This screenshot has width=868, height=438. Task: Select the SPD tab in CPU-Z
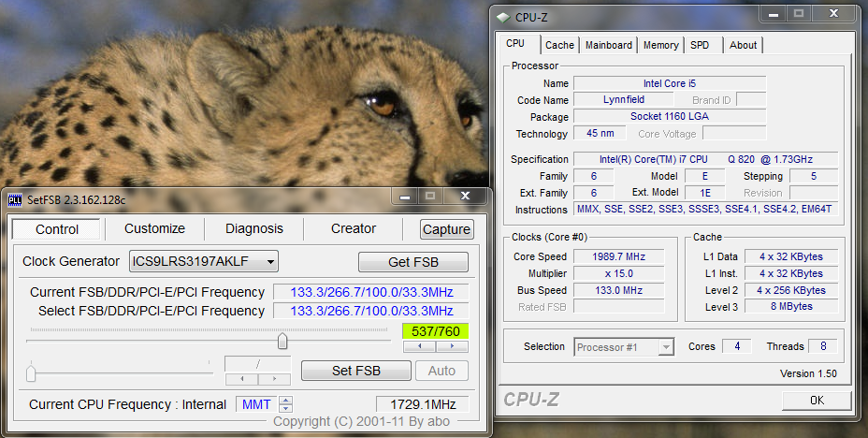(x=700, y=45)
